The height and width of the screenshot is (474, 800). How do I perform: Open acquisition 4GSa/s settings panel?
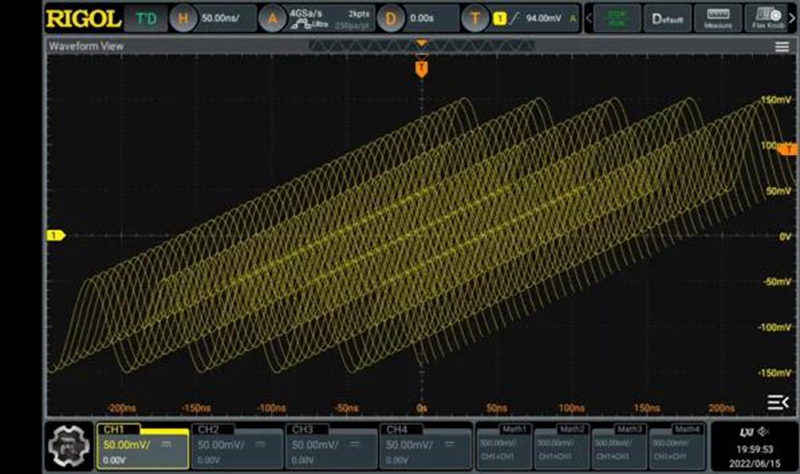(x=305, y=18)
